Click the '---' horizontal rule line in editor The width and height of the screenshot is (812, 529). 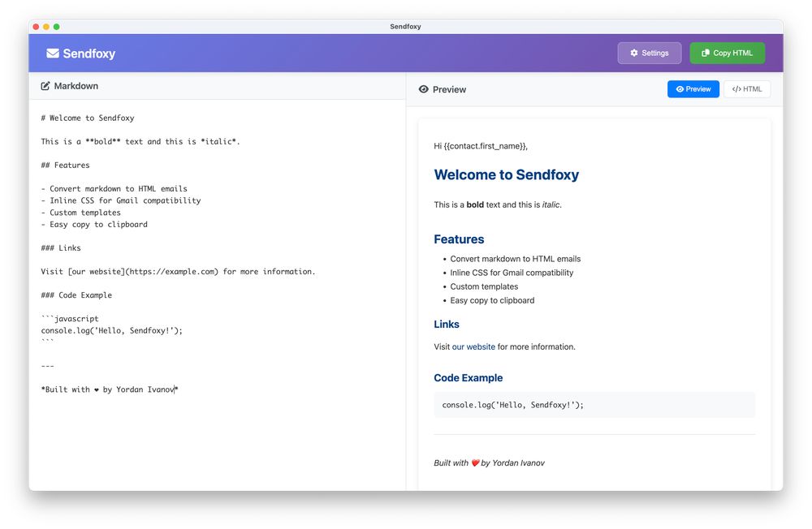48,366
